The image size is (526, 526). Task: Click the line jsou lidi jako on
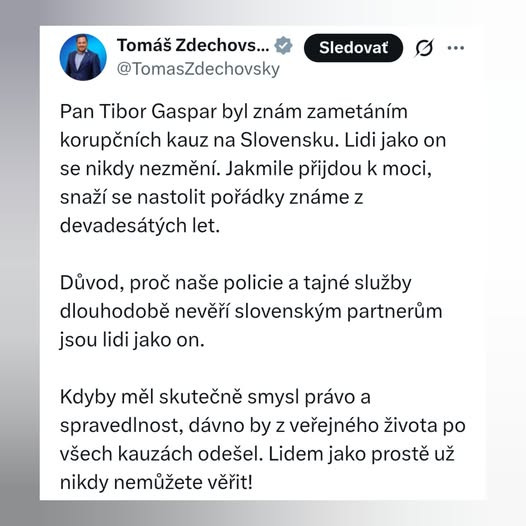click(x=132, y=340)
